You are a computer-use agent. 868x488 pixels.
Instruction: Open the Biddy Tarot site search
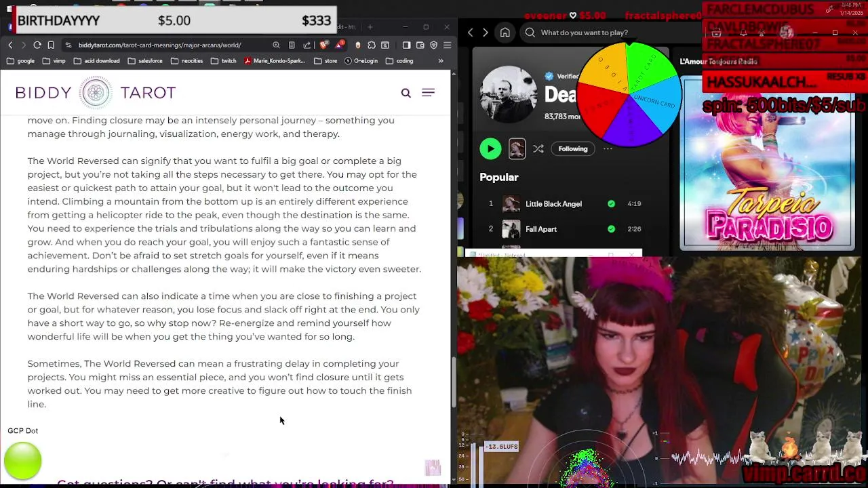tap(406, 93)
